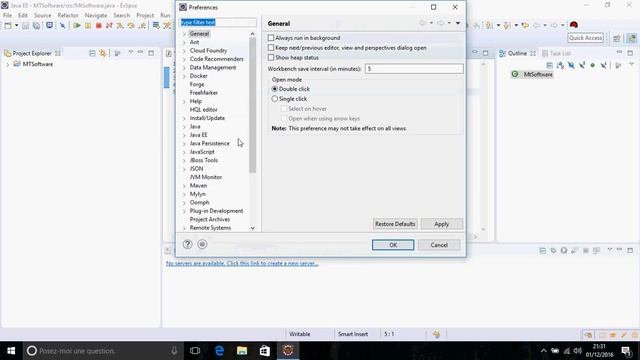Click Restore Defaults button
This screenshot has width=640, height=360.
coord(395,224)
